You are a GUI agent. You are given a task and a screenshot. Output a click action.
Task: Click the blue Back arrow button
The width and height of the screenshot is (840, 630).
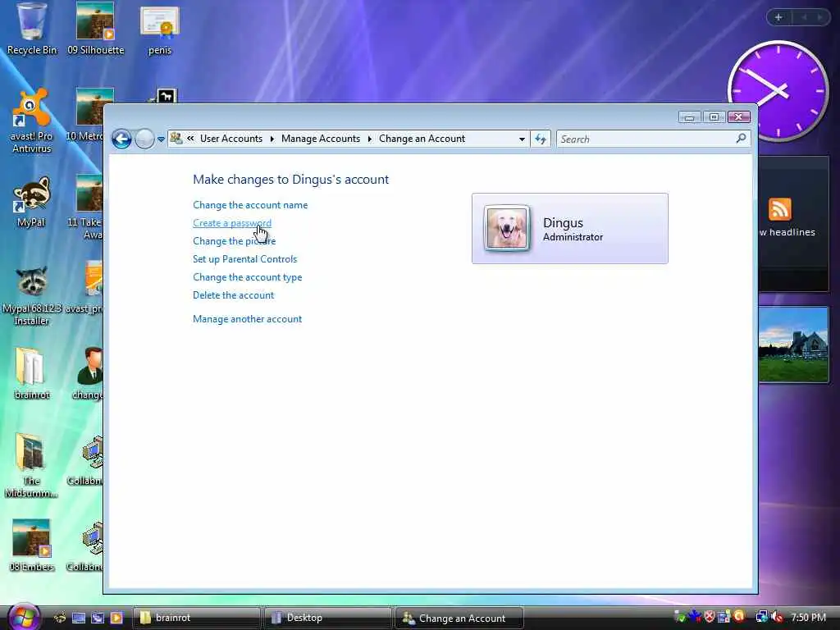121,139
